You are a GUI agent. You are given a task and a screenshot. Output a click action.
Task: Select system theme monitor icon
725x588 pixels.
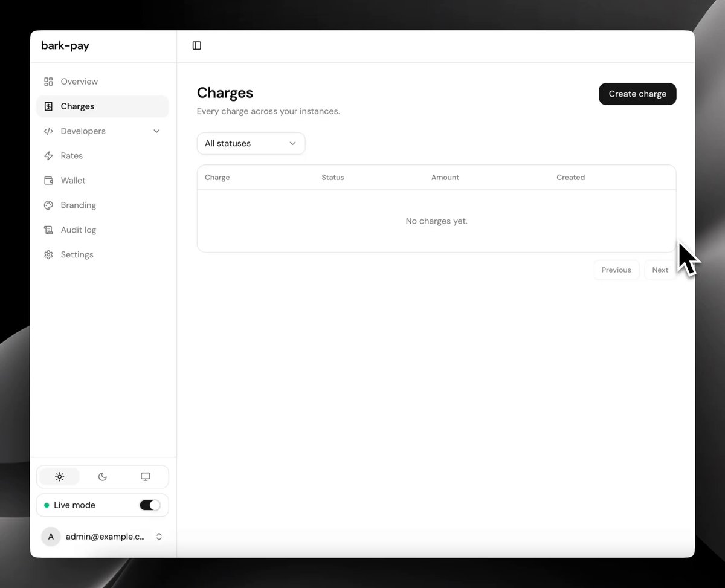146,477
